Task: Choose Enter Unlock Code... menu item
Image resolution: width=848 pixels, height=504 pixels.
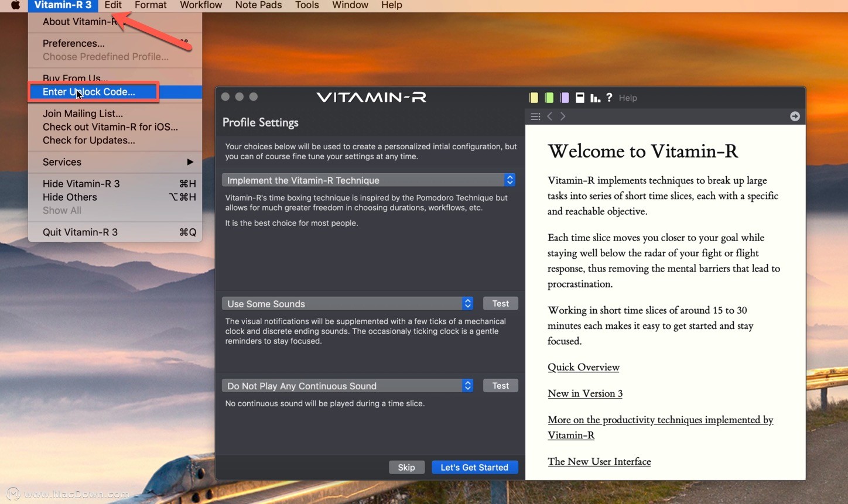Action: (115, 92)
